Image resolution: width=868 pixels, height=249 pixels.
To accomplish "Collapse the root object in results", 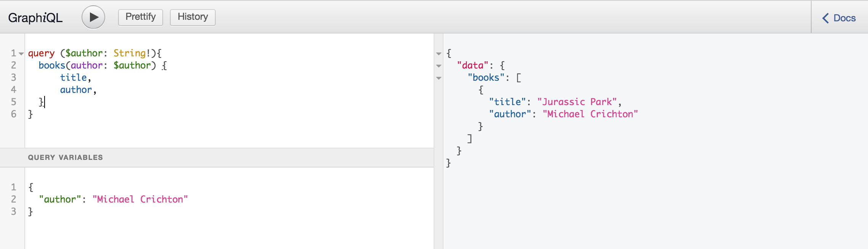I will click(x=439, y=54).
